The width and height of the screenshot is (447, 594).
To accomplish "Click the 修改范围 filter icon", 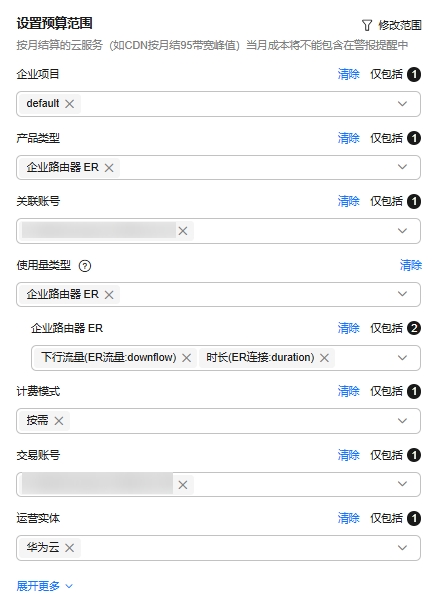I will point(367,25).
